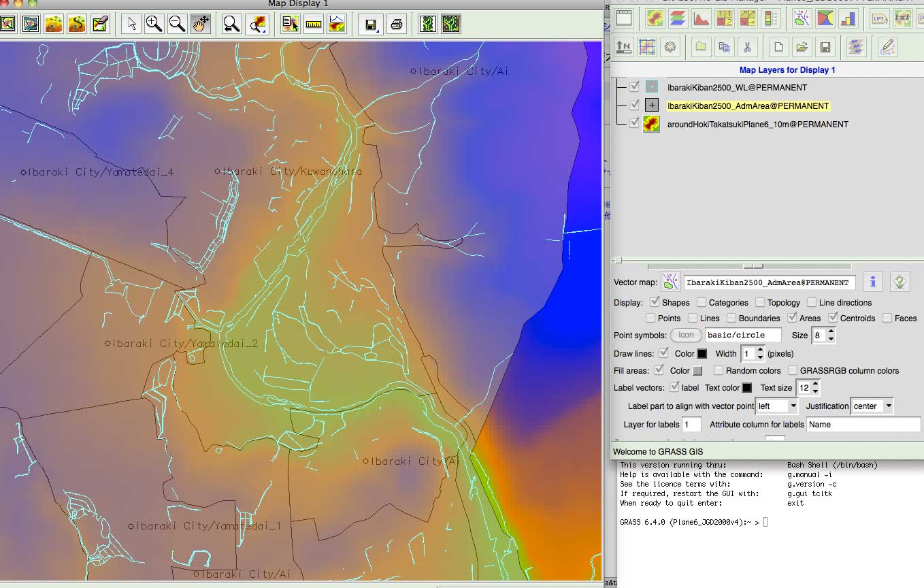Enable Random colors checkbox
The image size is (924, 588).
[x=719, y=370]
